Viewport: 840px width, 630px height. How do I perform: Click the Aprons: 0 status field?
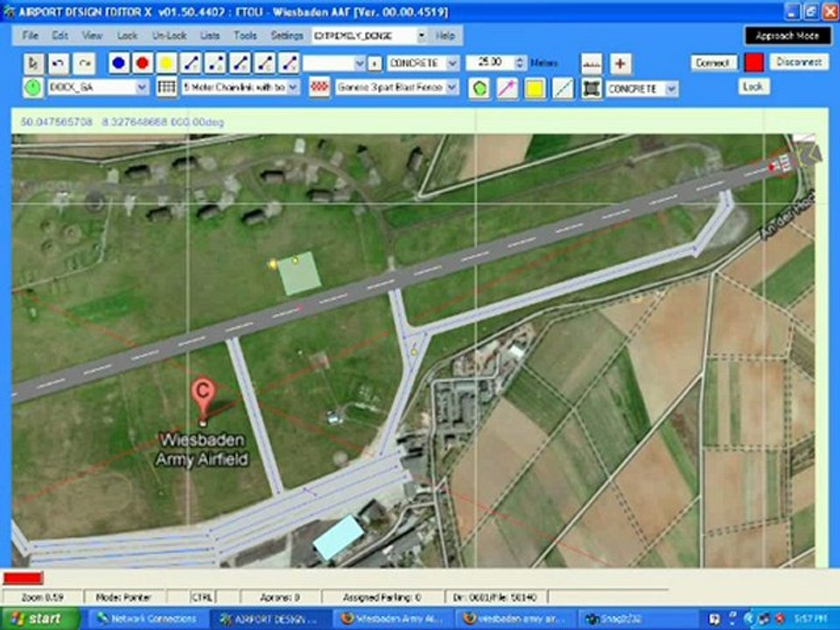click(x=280, y=597)
